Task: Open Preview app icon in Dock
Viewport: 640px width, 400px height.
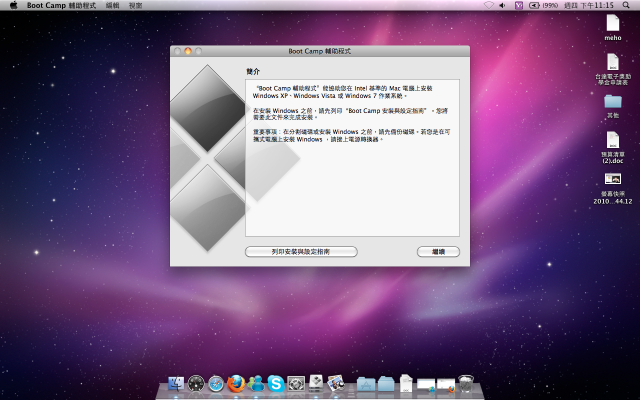Action: coord(336,383)
